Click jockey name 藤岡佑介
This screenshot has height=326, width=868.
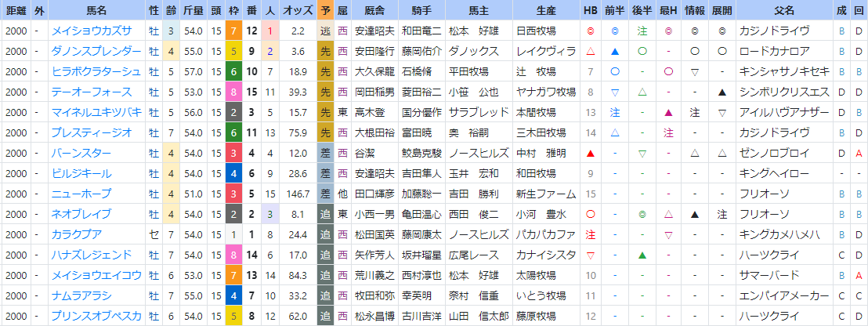click(x=421, y=52)
